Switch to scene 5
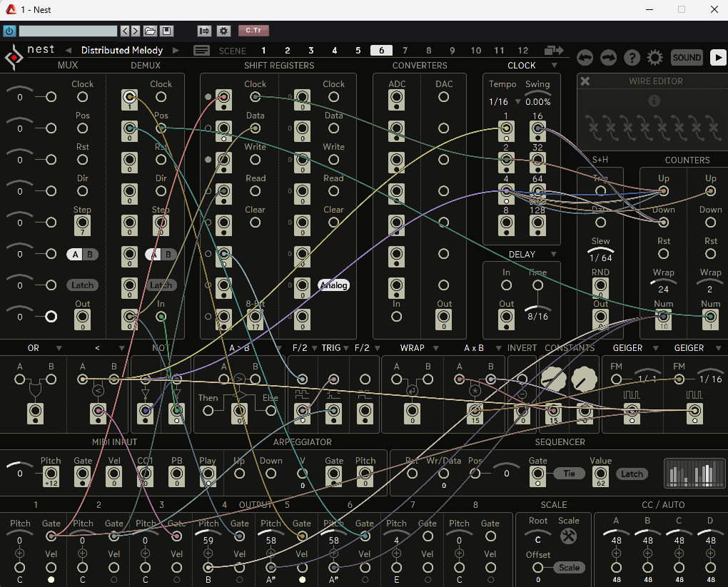The height and width of the screenshot is (587, 728). click(x=358, y=50)
